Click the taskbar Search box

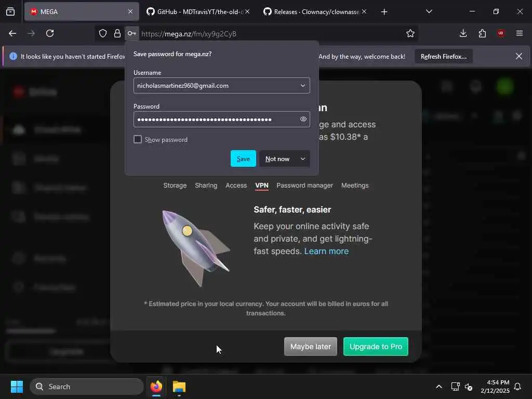click(87, 387)
